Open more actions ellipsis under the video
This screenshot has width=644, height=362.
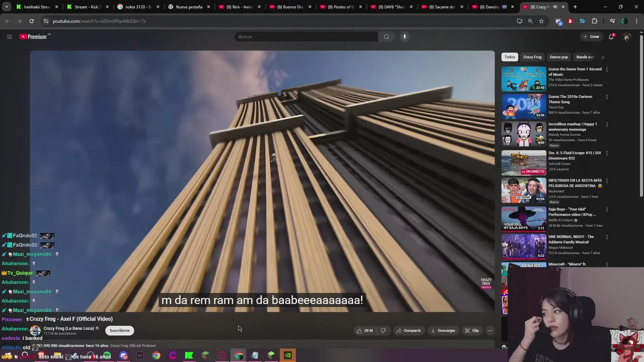(x=490, y=330)
